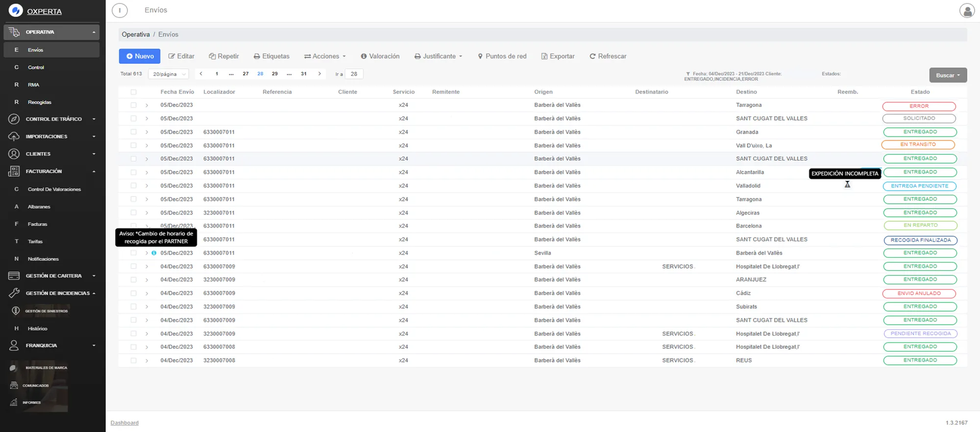Open the 20/página page size dropdown

tap(168, 74)
